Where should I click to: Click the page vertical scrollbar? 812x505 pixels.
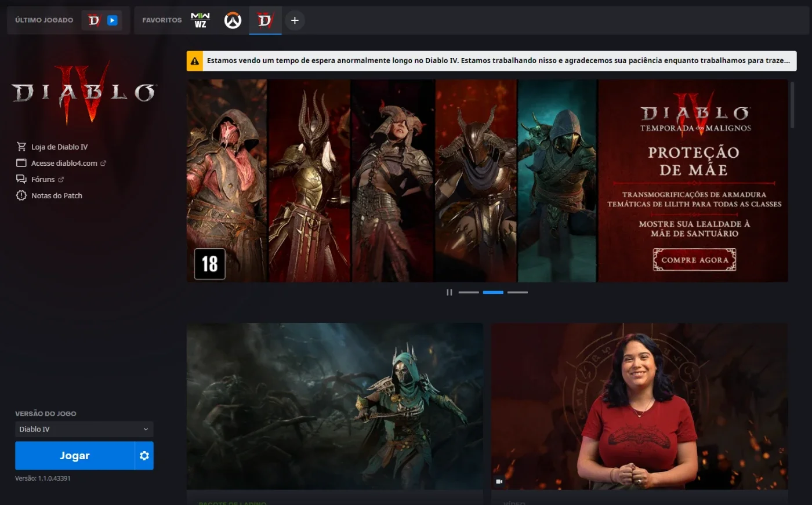[792, 104]
